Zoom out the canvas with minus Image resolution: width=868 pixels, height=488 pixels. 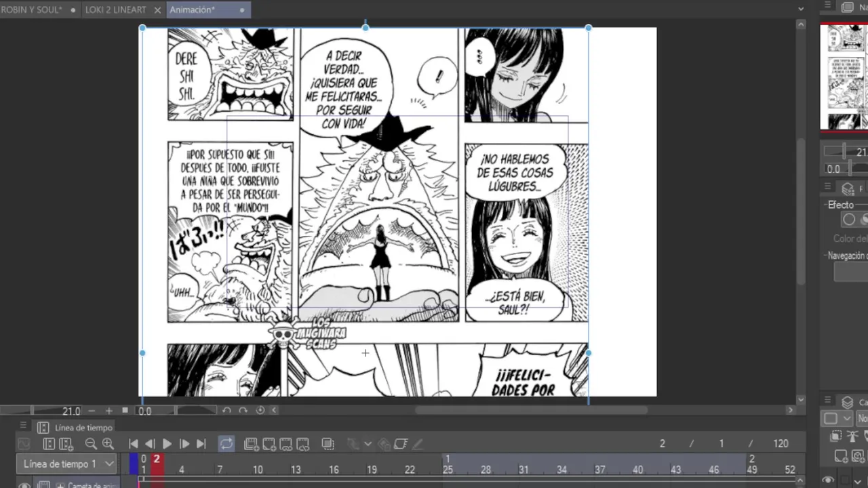pos(92,411)
